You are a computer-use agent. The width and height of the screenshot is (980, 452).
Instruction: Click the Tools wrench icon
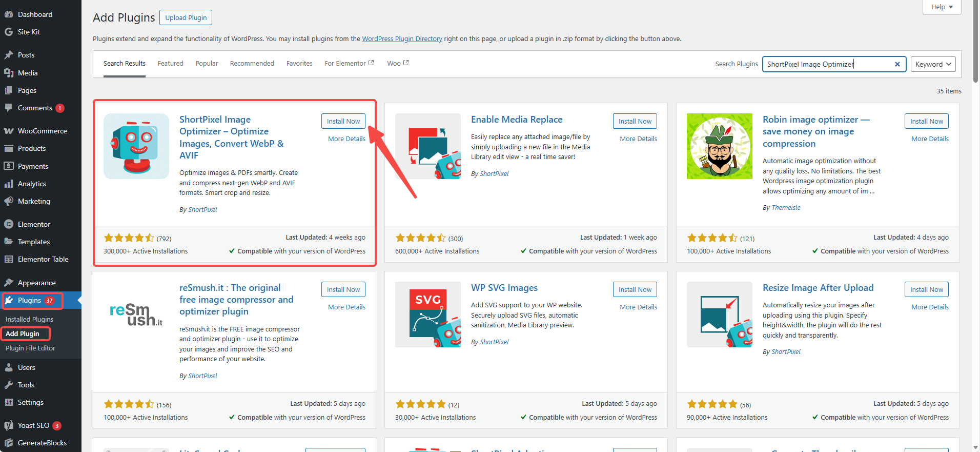9,385
